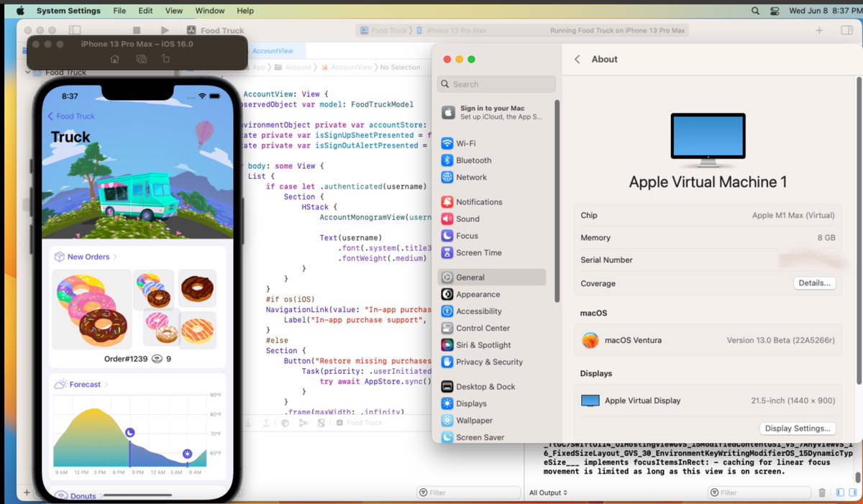Toggle the Xcode inspector panel
863x504 pixels.
tap(846, 30)
